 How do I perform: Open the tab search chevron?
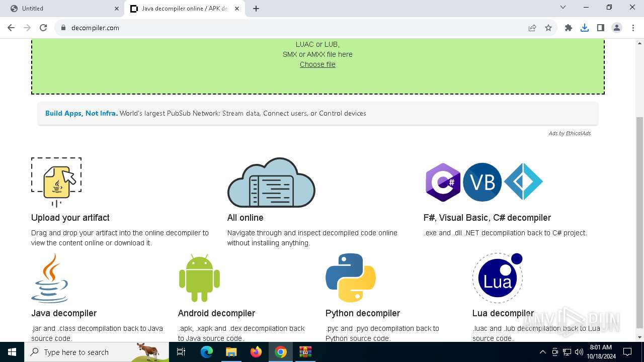point(563,8)
